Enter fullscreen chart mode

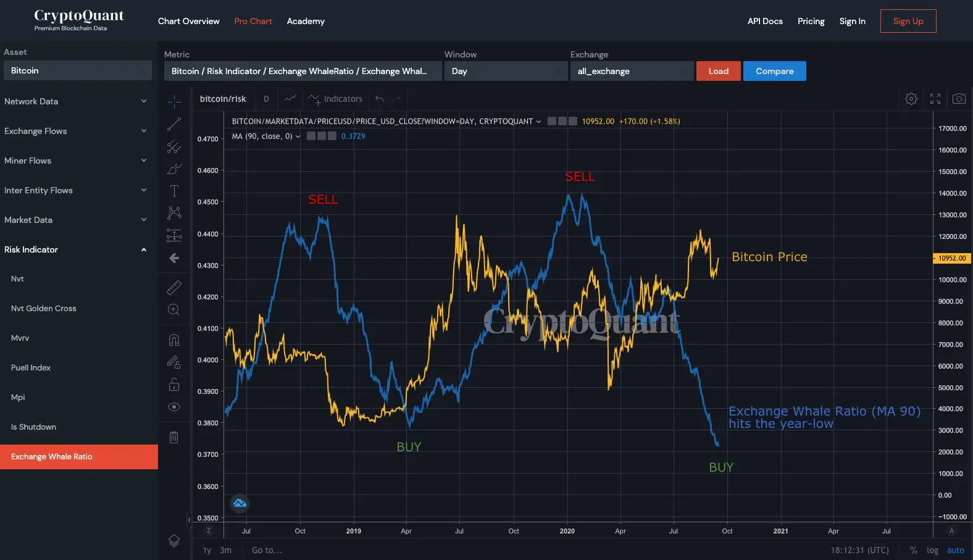(935, 99)
